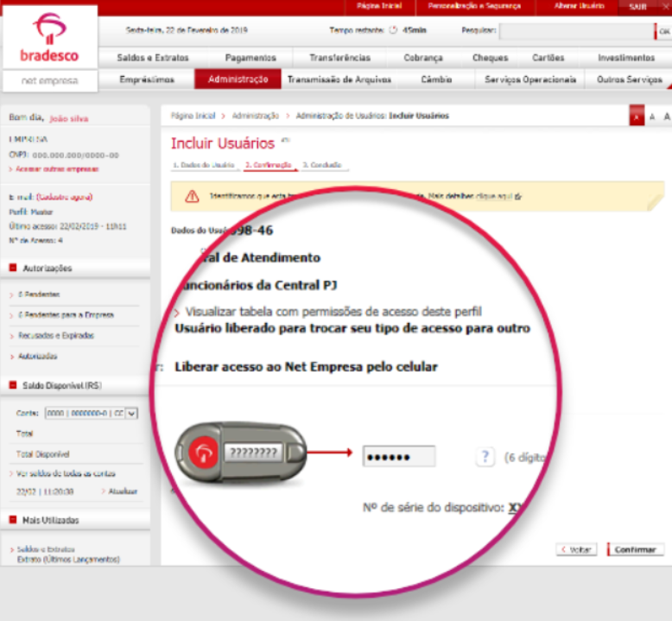Click the question mark help icon

coord(485,457)
